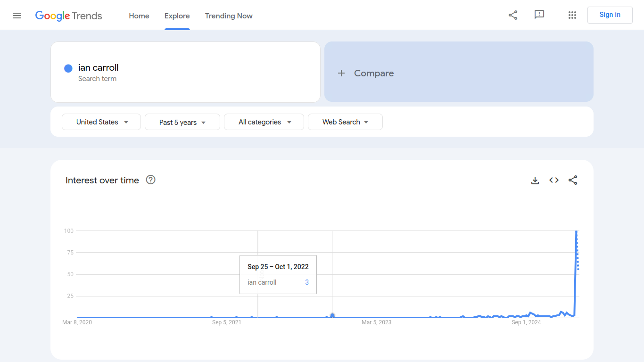Image resolution: width=644 pixels, height=362 pixels.
Task: Share the Interest over time chart
Action: (x=573, y=180)
